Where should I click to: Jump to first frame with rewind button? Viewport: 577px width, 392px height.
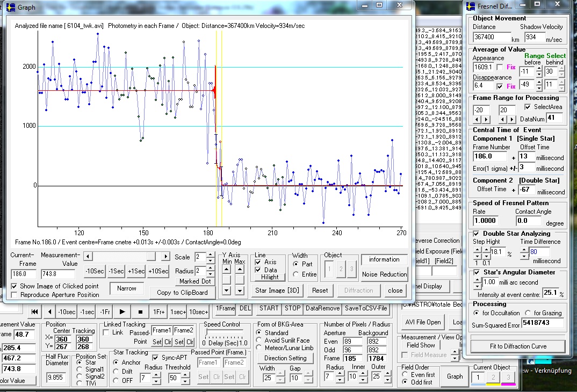click(x=34, y=312)
